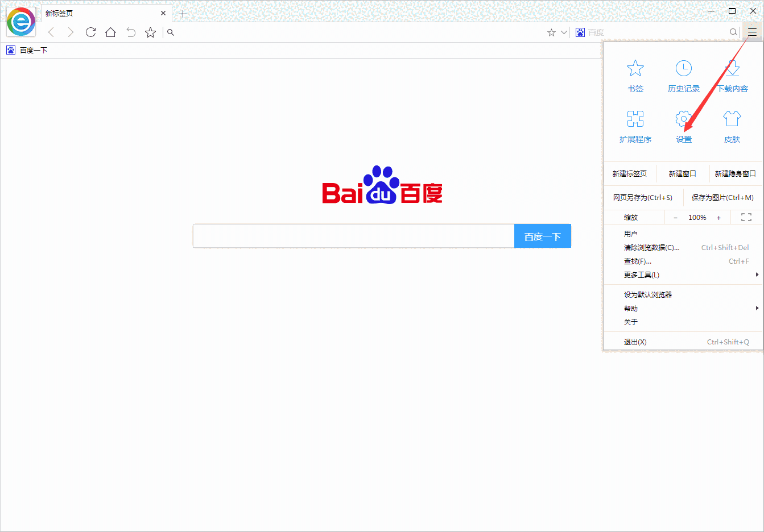Open 下载内容 to see downloads
Screen dimensions: 764x532
pos(732,74)
